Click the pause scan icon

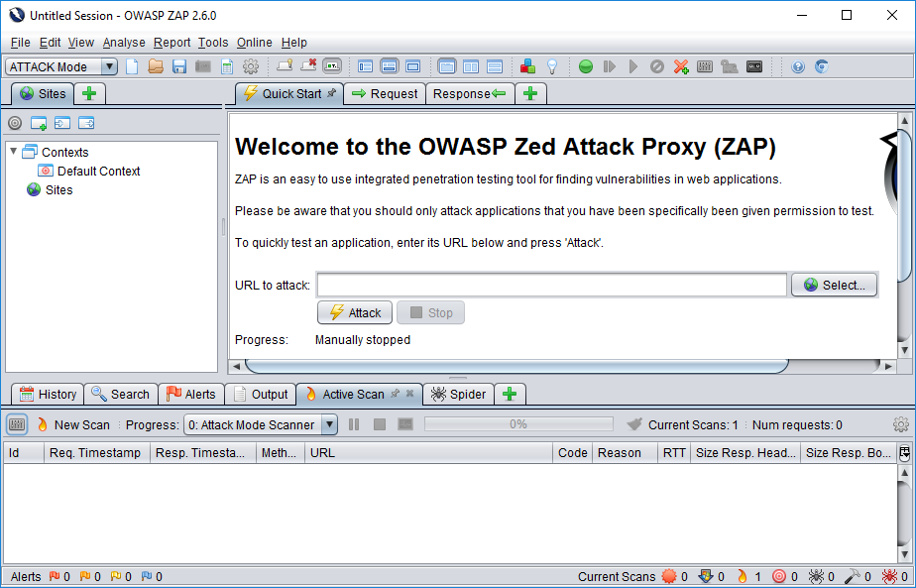point(354,425)
